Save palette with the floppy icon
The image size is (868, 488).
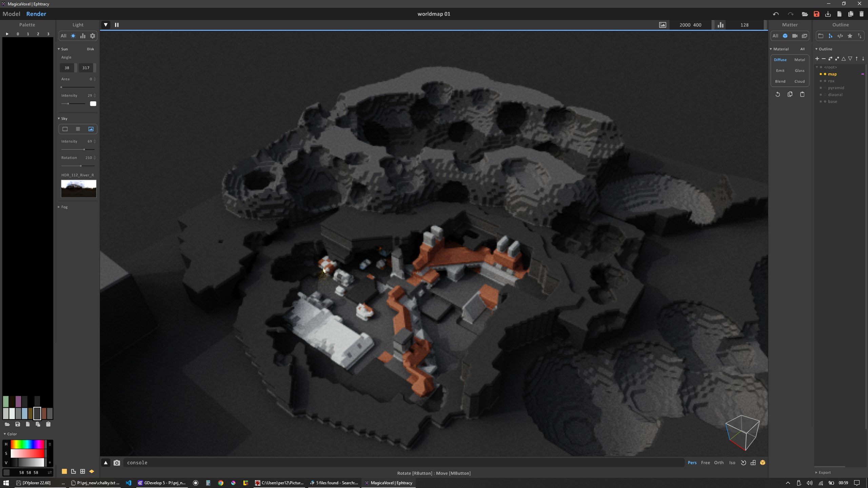tap(18, 424)
